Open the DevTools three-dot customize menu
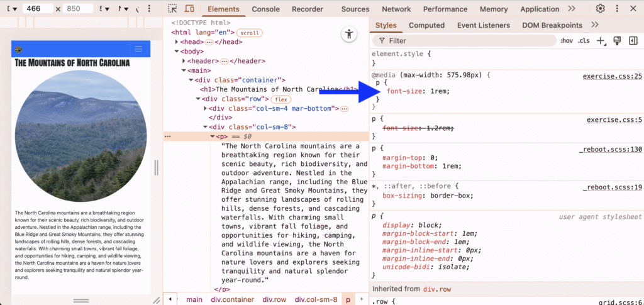644x305 pixels. click(617, 9)
